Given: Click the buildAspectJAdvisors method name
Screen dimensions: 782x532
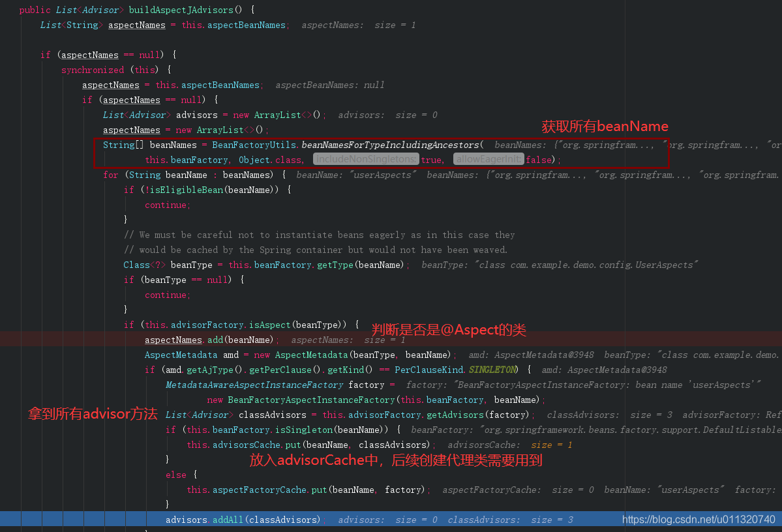Looking at the screenshot, I should [x=181, y=10].
